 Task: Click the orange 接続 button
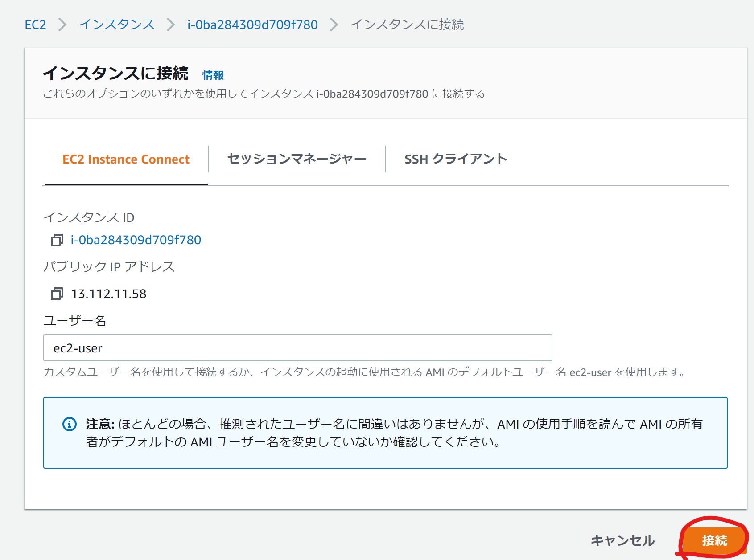(x=714, y=540)
